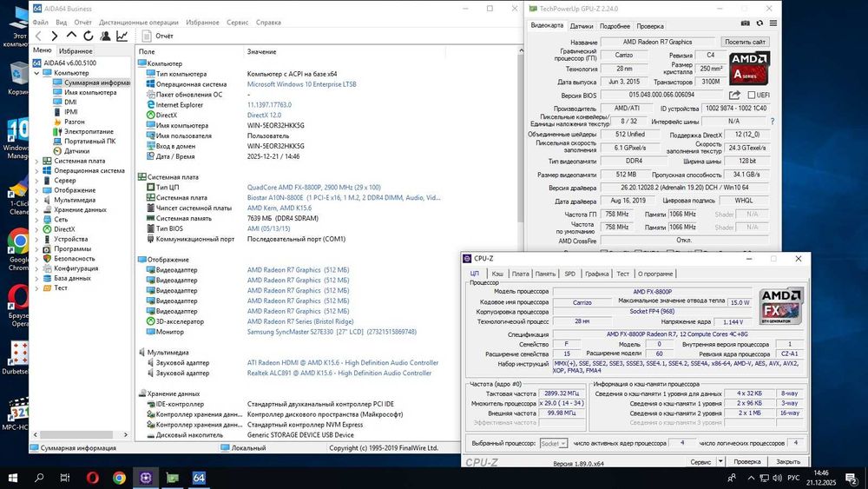
Task: Click DirectX 12.0 value link
Action: click(x=264, y=116)
